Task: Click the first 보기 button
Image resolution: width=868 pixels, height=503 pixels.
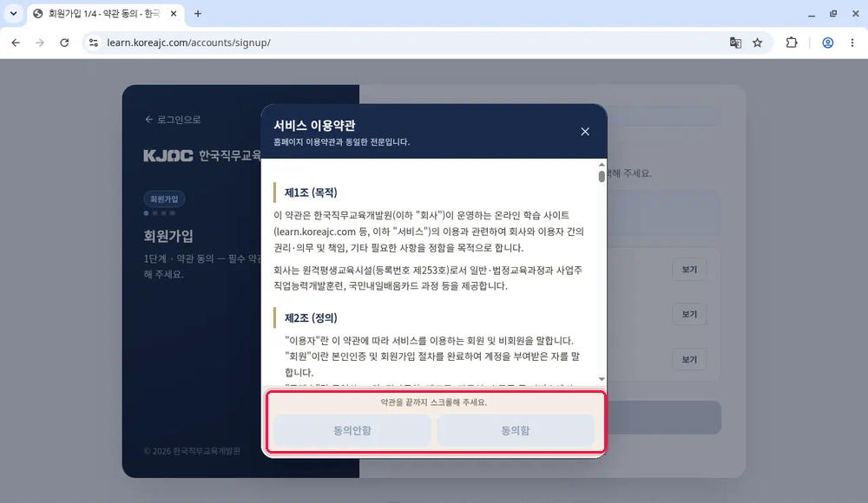Action: click(689, 270)
